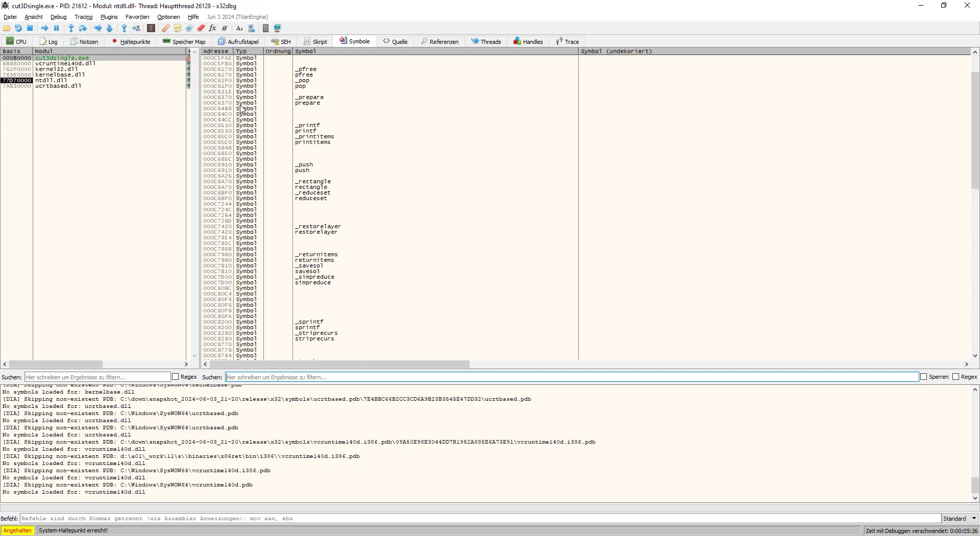The image size is (980, 536).
Task: Open patches with the bandage icon
Action: [165, 28]
